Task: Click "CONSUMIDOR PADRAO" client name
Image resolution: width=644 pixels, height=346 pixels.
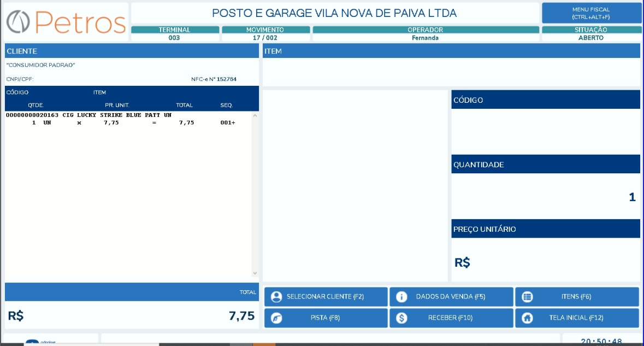Action: [40, 65]
